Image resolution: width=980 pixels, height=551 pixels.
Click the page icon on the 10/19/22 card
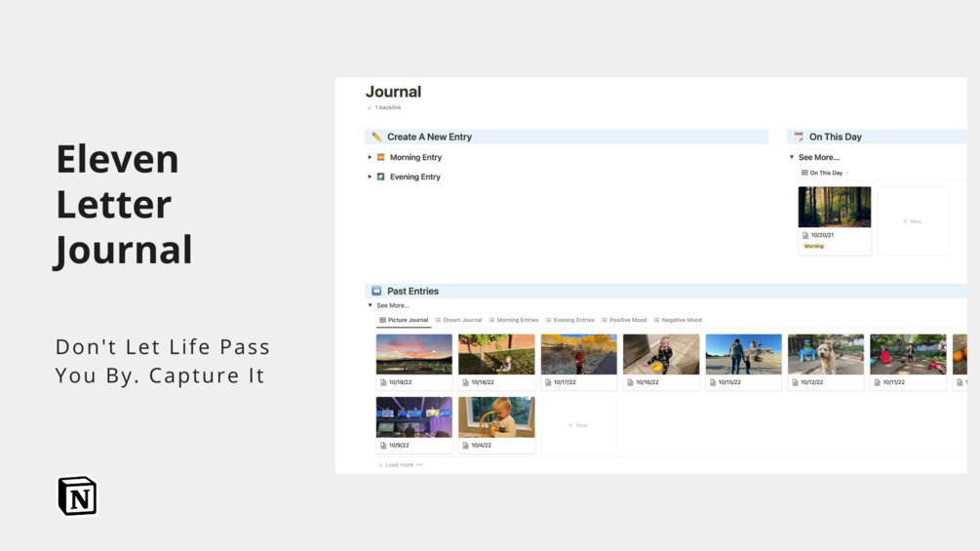(x=383, y=382)
